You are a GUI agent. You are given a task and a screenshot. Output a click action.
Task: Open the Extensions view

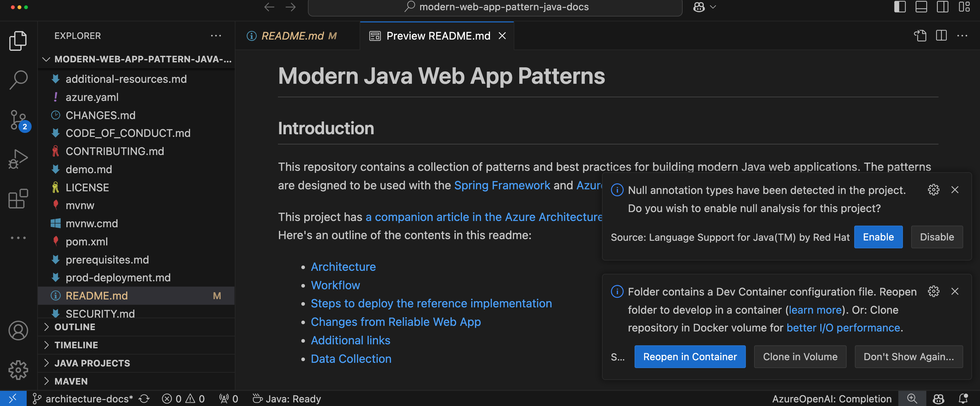[18, 199]
